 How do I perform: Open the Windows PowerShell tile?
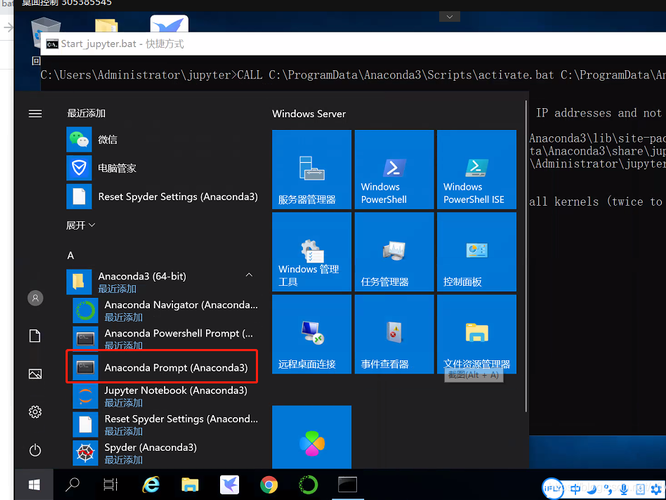point(394,169)
